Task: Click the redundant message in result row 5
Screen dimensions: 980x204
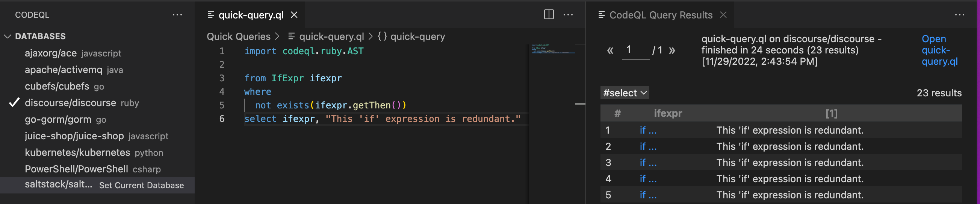Action: [x=790, y=195]
